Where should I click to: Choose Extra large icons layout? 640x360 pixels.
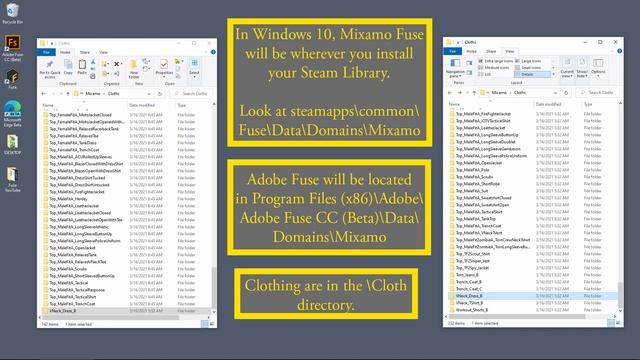[x=496, y=61]
